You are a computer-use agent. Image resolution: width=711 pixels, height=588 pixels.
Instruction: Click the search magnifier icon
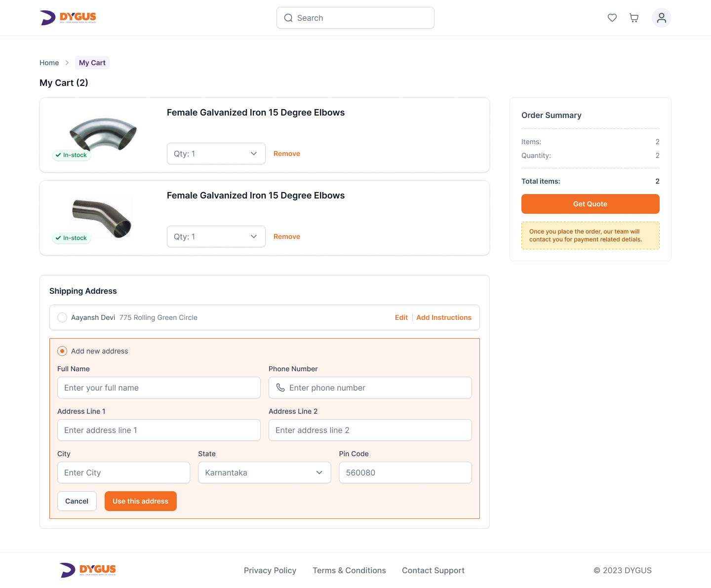click(288, 18)
